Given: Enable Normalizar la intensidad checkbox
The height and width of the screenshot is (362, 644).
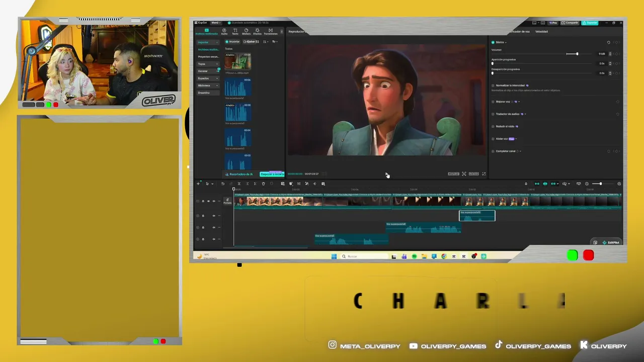Looking at the screenshot, I should tap(493, 85).
